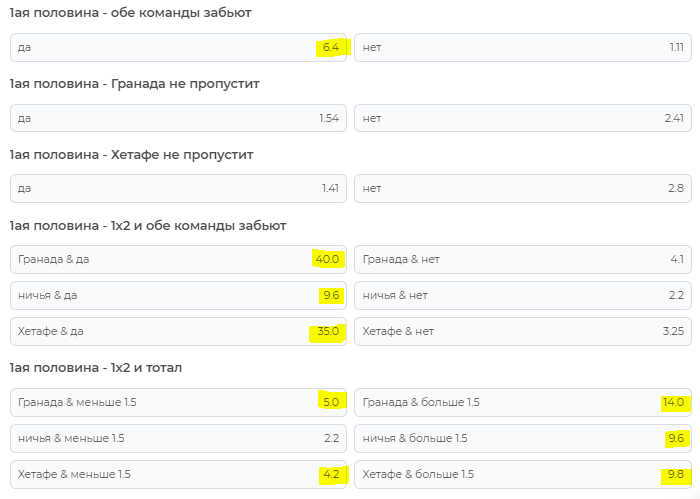Select the 'ничья & нет' 2.2 bet
The image size is (700, 499).
pyautogui.click(x=522, y=295)
